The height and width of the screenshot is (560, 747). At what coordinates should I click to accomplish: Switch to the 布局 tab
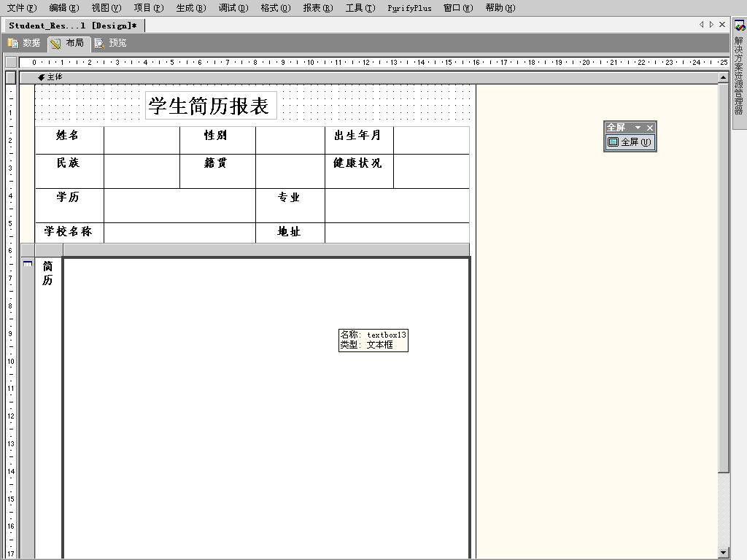click(69, 43)
